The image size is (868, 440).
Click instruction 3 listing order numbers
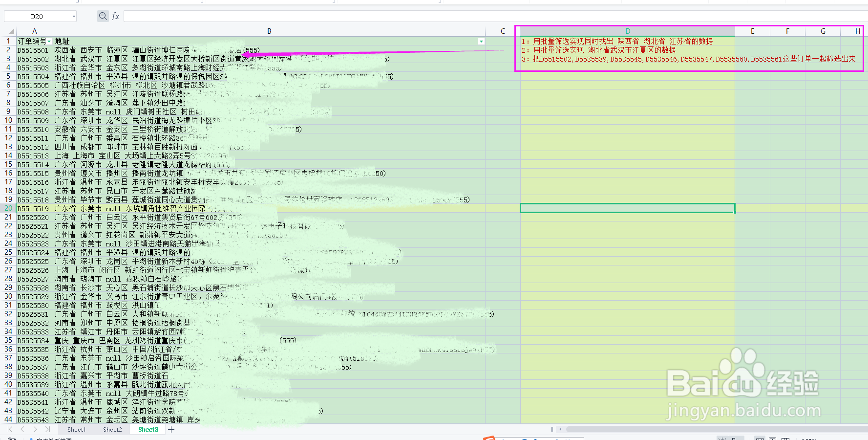pos(688,59)
